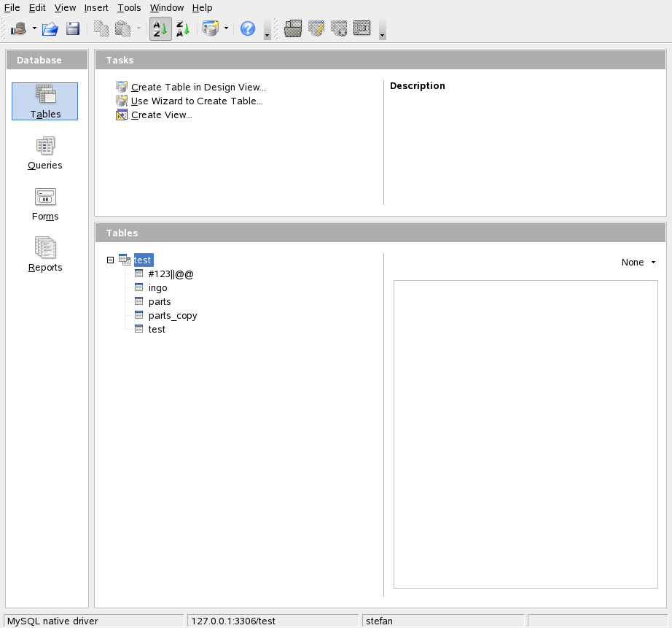Click the Open database folder icon
672x628 pixels.
50,29
